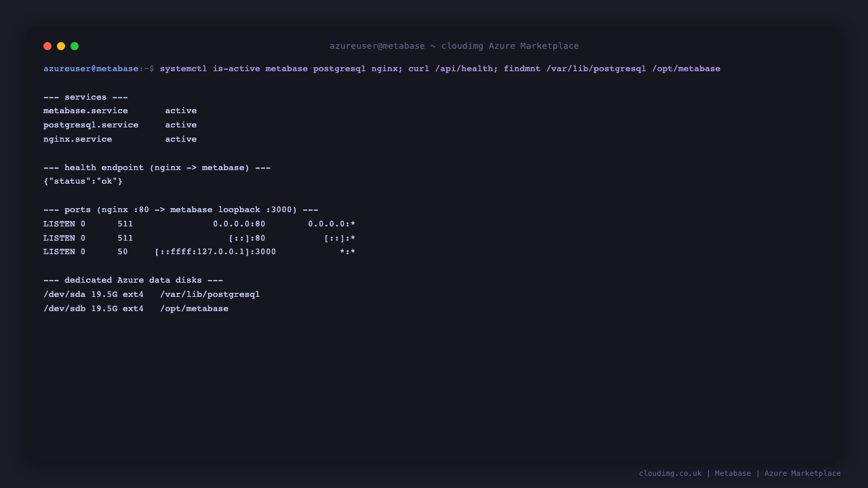The width and height of the screenshot is (868, 488).
Task: Click the '/dev/sdb' device name
Action: pyautogui.click(x=64, y=308)
